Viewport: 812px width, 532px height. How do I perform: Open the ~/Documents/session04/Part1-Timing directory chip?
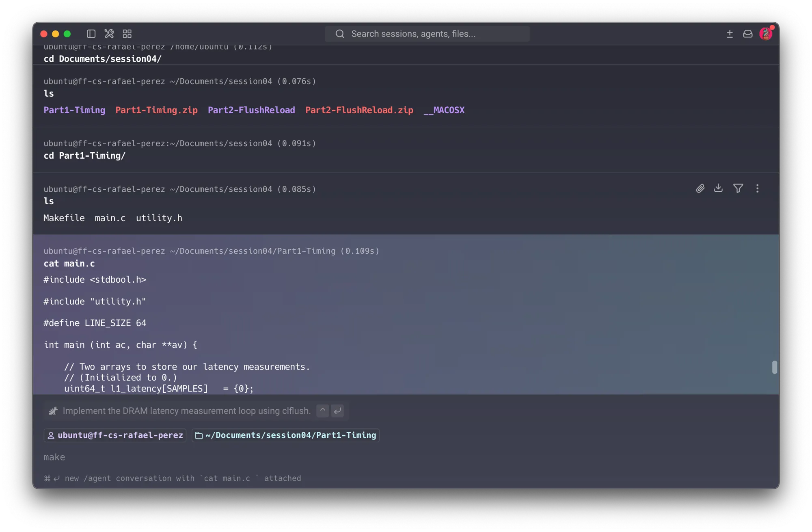coord(285,435)
